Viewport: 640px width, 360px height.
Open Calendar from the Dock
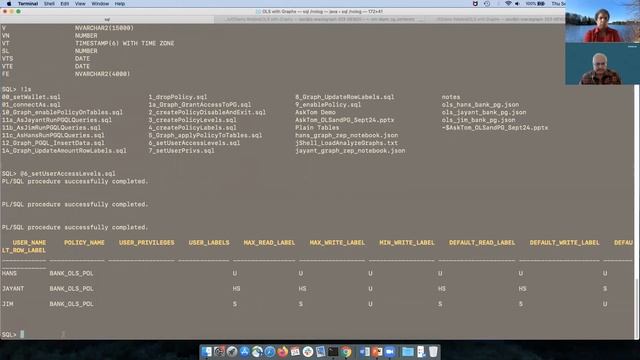click(x=295, y=351)
